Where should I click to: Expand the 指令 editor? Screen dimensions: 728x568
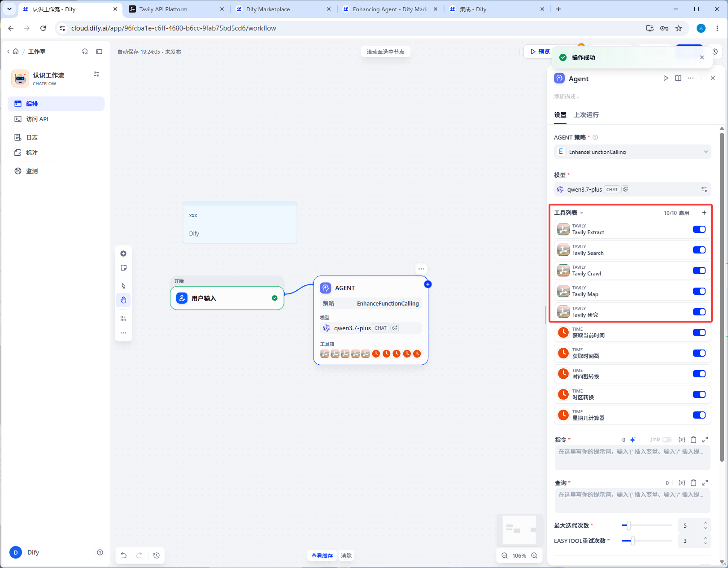click(705, 440)
